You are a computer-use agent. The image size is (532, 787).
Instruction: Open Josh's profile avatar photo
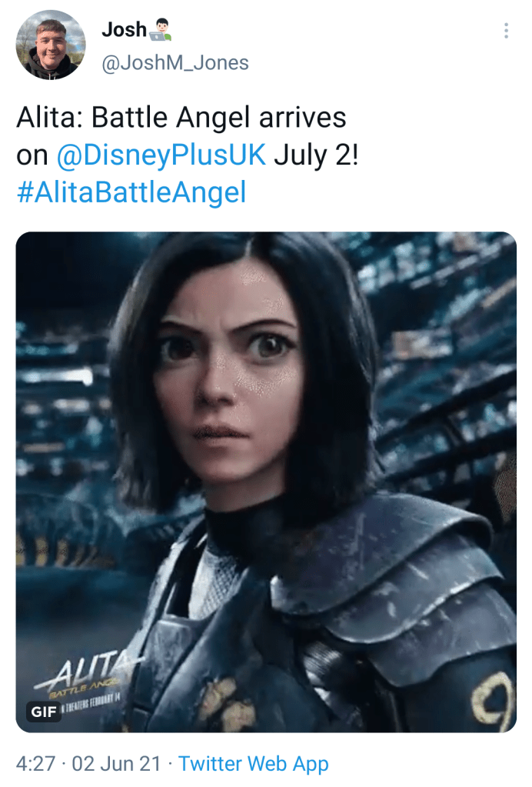(x=51, y=45)
